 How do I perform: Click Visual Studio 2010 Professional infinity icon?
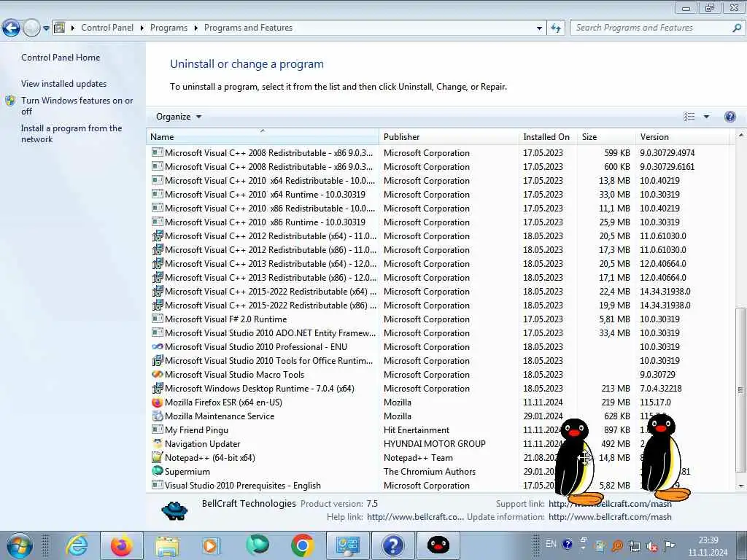pos(158,347)
